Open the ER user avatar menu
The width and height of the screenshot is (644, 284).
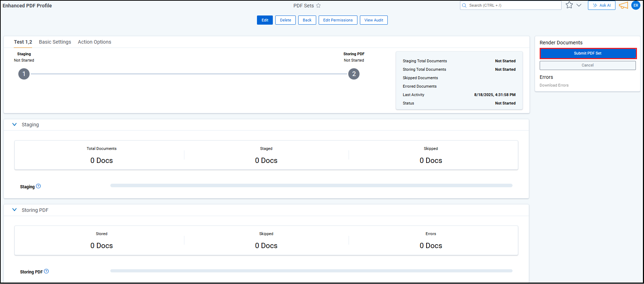point(636,5)
